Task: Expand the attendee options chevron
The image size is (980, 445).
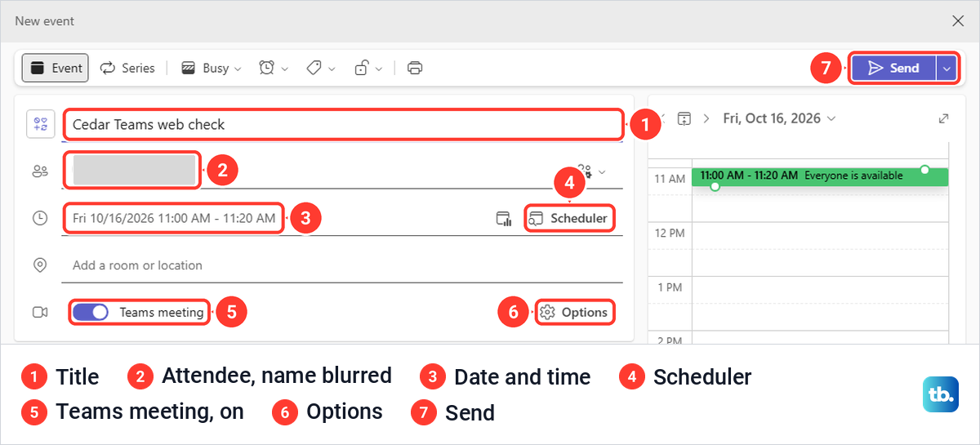Action: (x=602, y=172)
